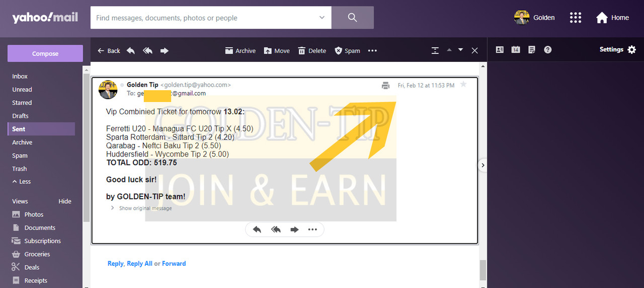Close the open message with X
Viewport: 644px width, 288px height.
(474, 51)
